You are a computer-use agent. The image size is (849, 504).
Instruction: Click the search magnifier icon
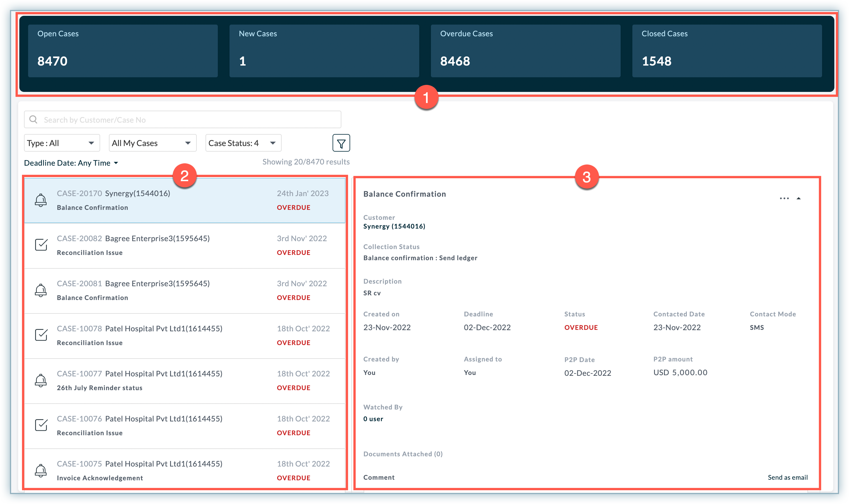pyautogui.click(x=33, y=119)
